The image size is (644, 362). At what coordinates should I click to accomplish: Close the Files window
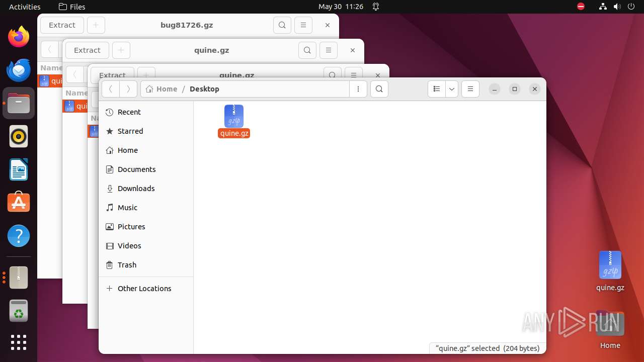(535, 89)
